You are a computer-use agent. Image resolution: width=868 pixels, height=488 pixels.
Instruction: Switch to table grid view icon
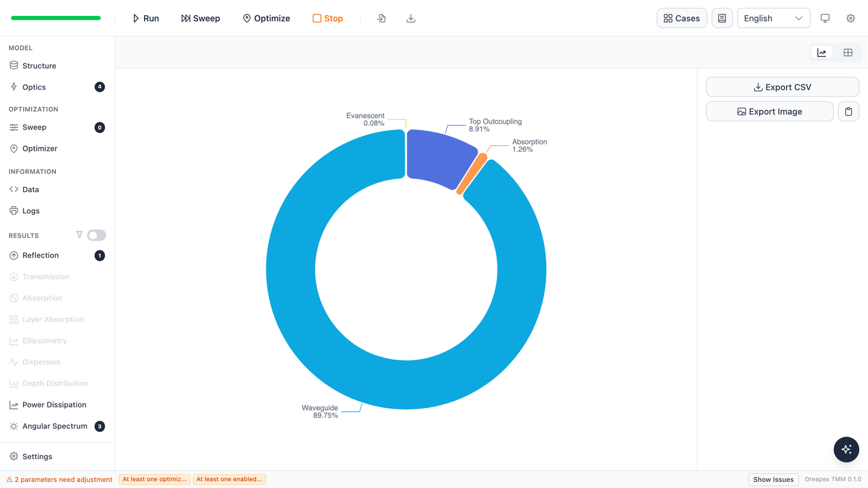(848, 53)
